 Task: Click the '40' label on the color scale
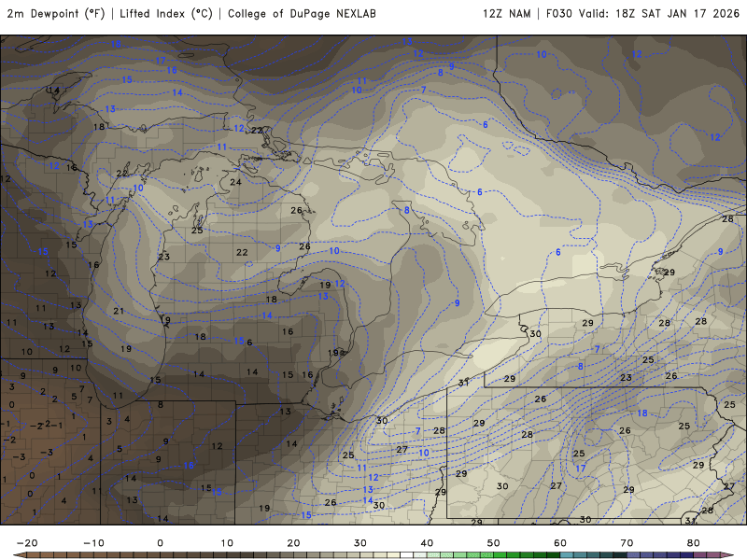click(427, 543)
